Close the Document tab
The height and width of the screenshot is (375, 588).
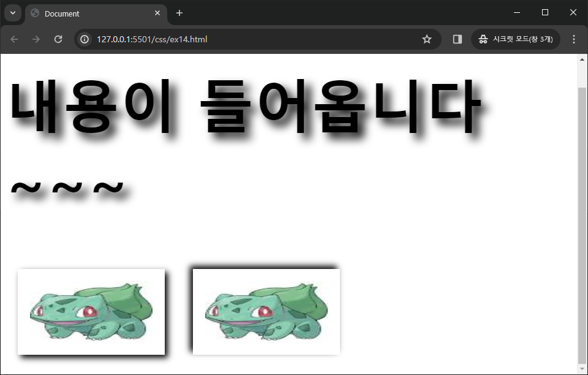tap(157, 13)
